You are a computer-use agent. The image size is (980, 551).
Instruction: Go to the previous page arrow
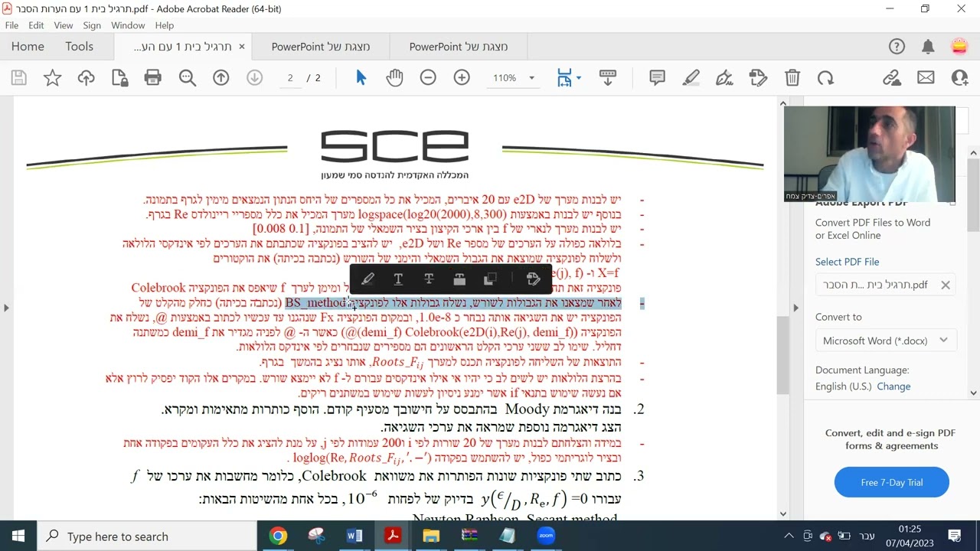click(x=221, y=77)
